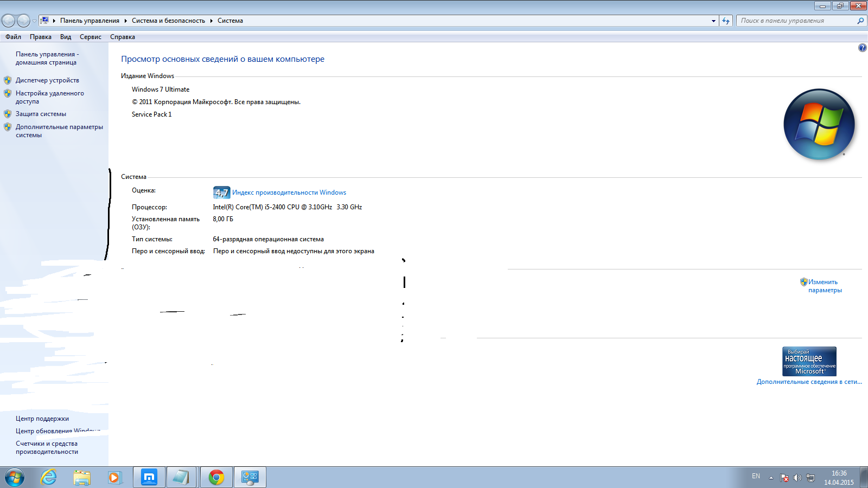Click 'Перо и сенсорный ввод недоступны' text
The height and width of the screenshot is (488, 868).
tap(293, 251)
